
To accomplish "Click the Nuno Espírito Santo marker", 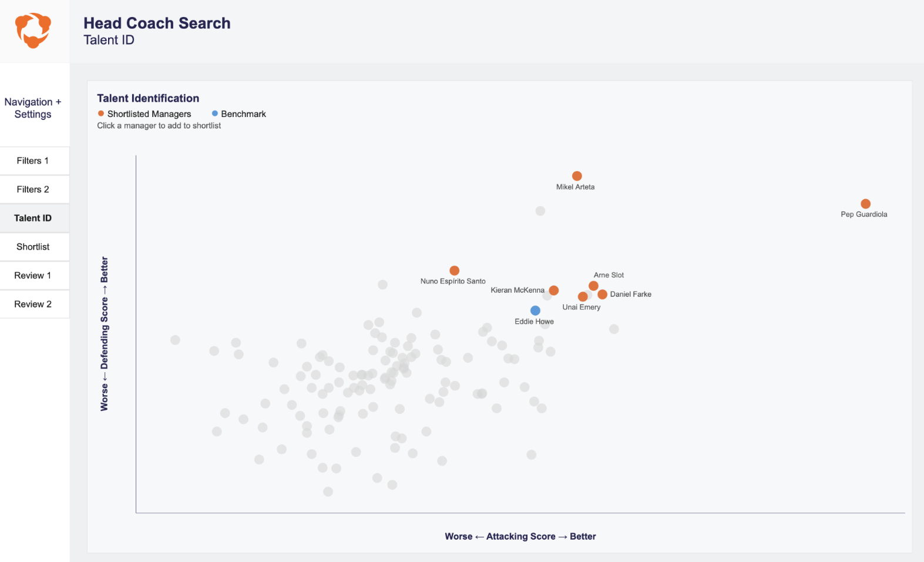I will click(x=454, y=270).
